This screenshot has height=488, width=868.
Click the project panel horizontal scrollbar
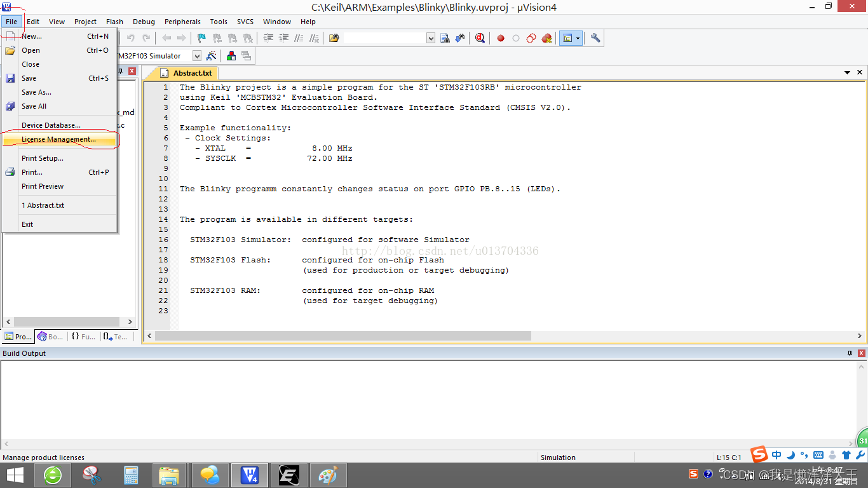pos(69,322)
